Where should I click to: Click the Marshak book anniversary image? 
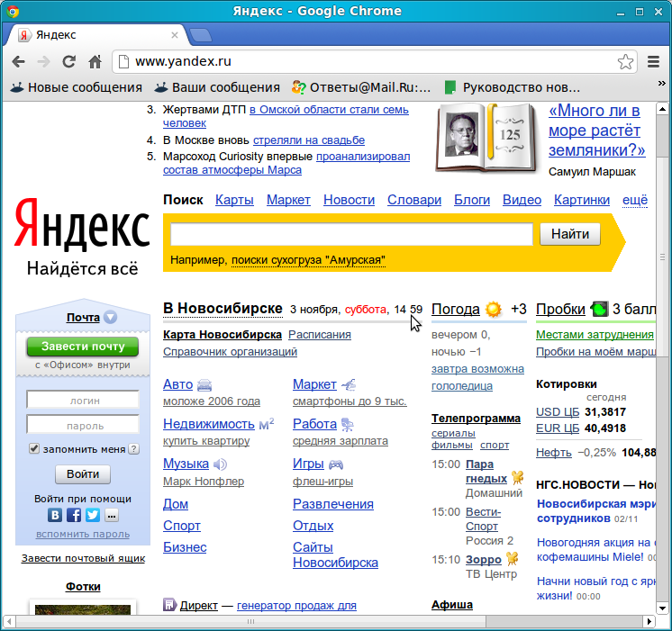(x=486, y=138)
